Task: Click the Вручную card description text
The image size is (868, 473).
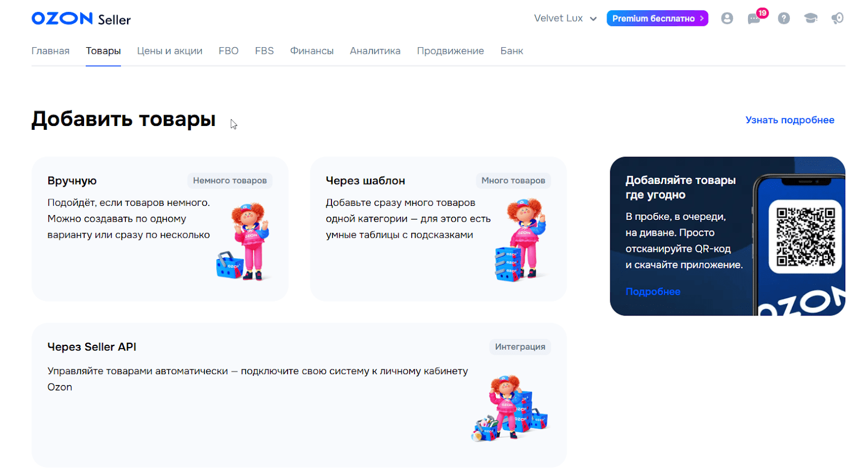Action: pyautogui.click(x=129, y=219)
